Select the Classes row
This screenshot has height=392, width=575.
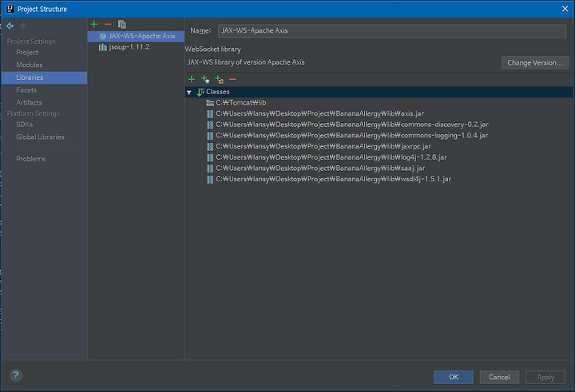[x=379, y=92]
